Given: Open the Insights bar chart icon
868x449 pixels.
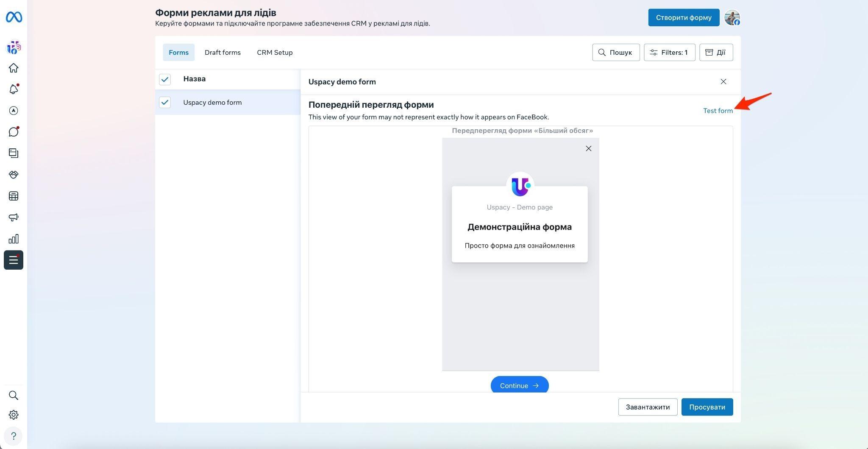Looking at the screenshot, I should (14, 239).
